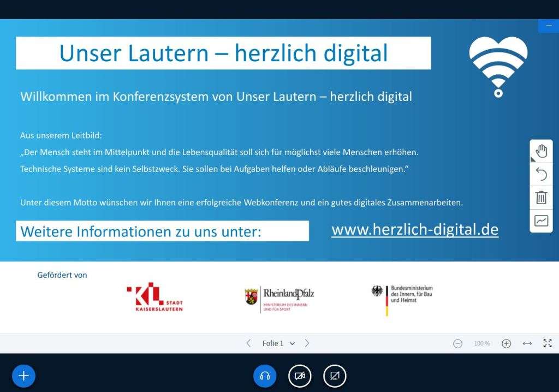The height and width of the screenshot is (392, 559).
Task: Zoom in using the plus icon
Action: pyautogui.click(x=507, y=343)
